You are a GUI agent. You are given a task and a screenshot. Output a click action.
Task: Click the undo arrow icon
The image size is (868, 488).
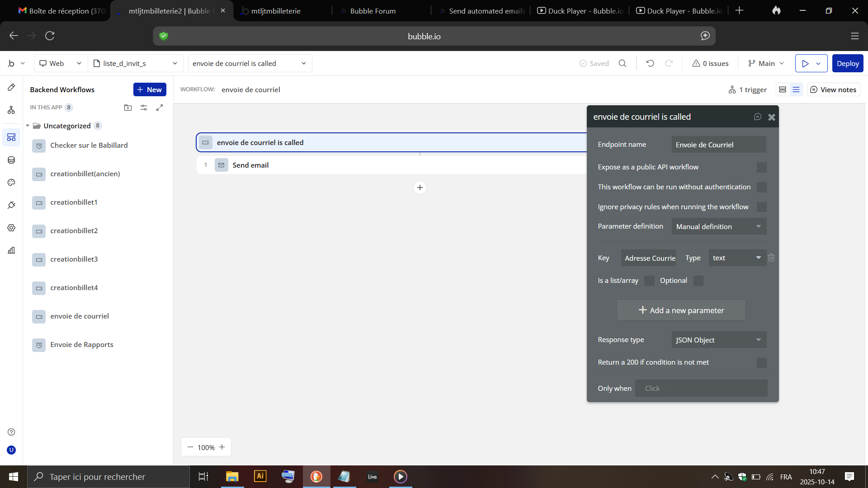[650, 63]
